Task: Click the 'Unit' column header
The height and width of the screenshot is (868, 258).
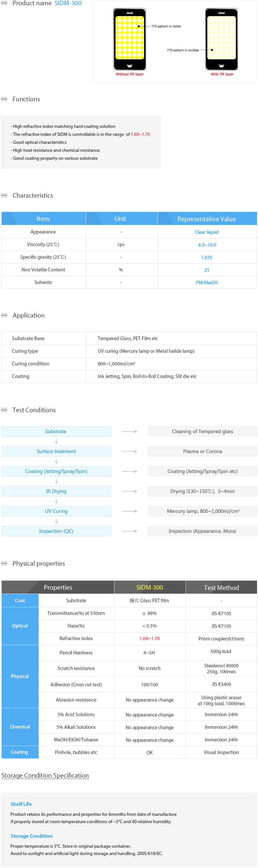Action: click(120, 219)
